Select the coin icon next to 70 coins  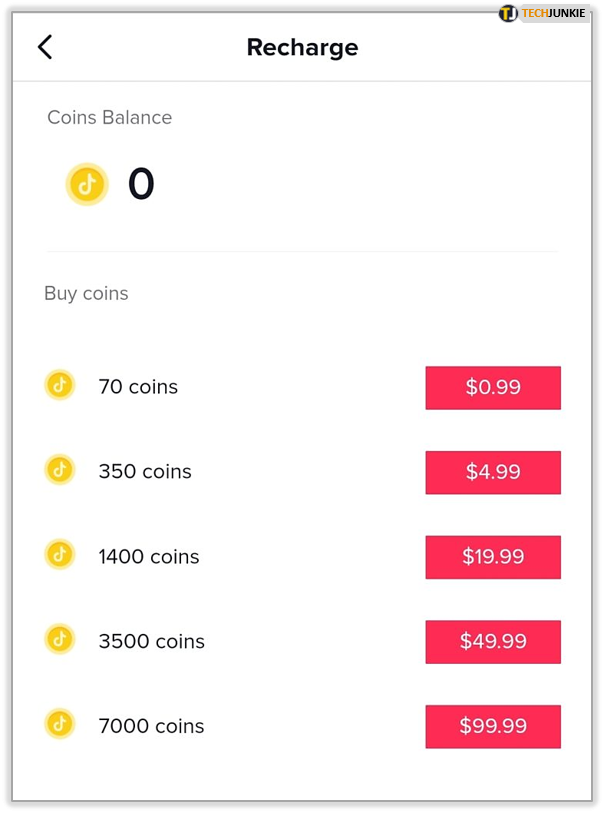[59, 387]
